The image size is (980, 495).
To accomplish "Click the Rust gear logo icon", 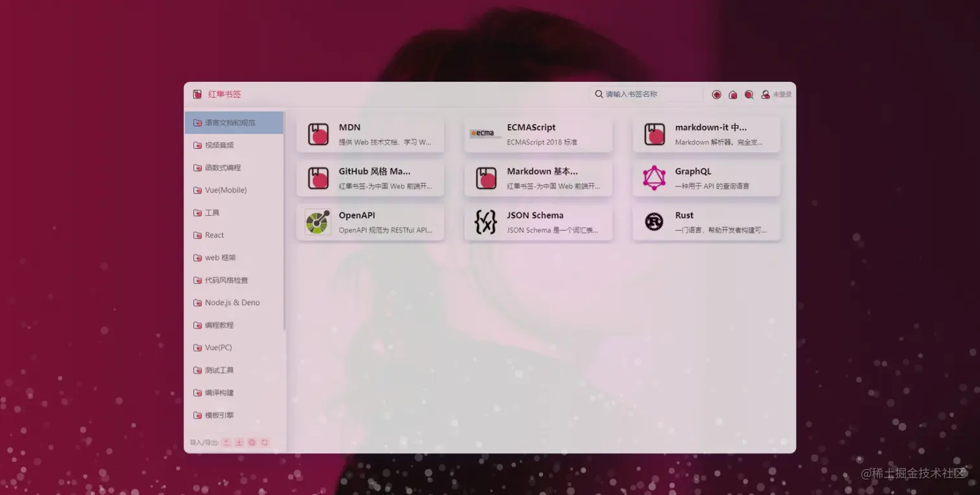I will coord(654,222).
